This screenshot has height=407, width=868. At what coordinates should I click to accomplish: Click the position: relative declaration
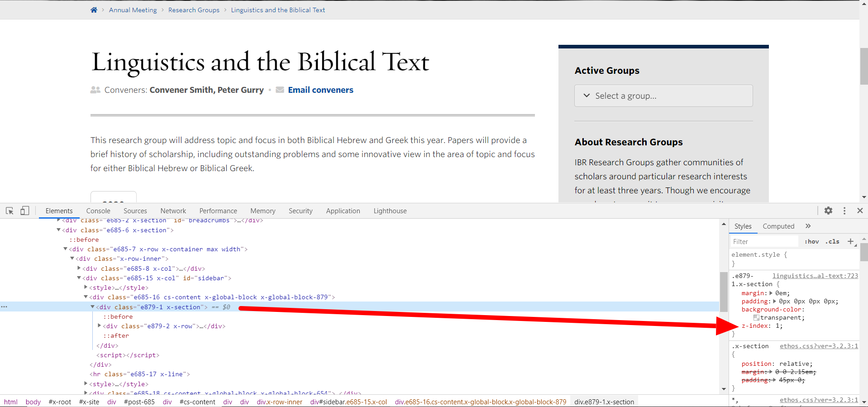click(x=777, y=364)
